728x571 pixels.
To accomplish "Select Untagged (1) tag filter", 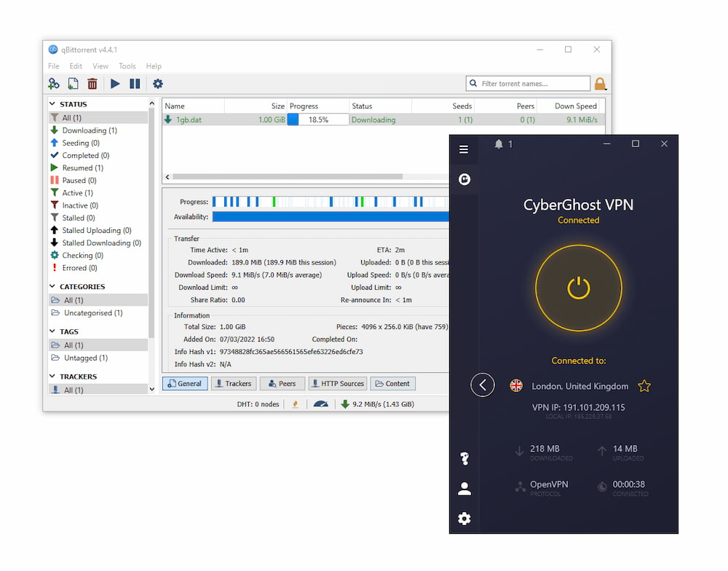I will [85, 358].
